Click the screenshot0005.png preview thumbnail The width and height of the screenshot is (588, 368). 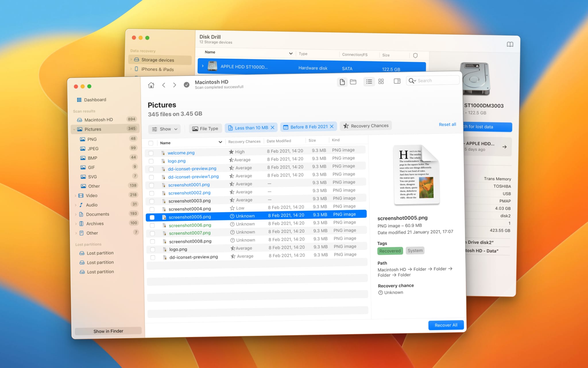417,175
